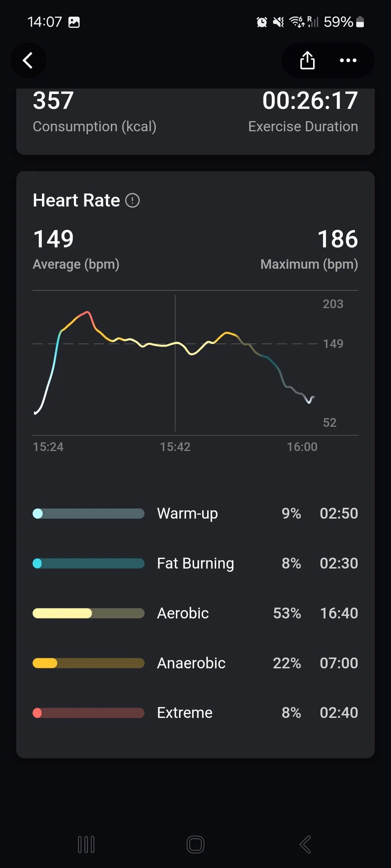Tap the Fat Burning zone bar
This screenshot has height=868, width=391.
point(89,563)
